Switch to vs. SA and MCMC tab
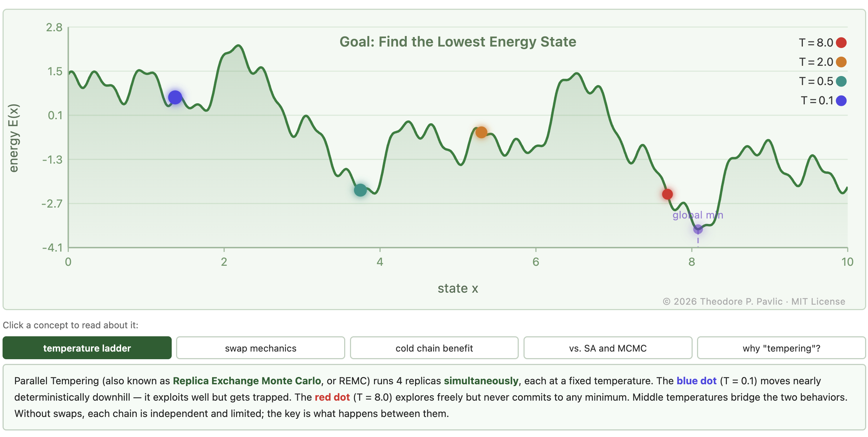Screen dimensions: 868x437 click(608, 348)
